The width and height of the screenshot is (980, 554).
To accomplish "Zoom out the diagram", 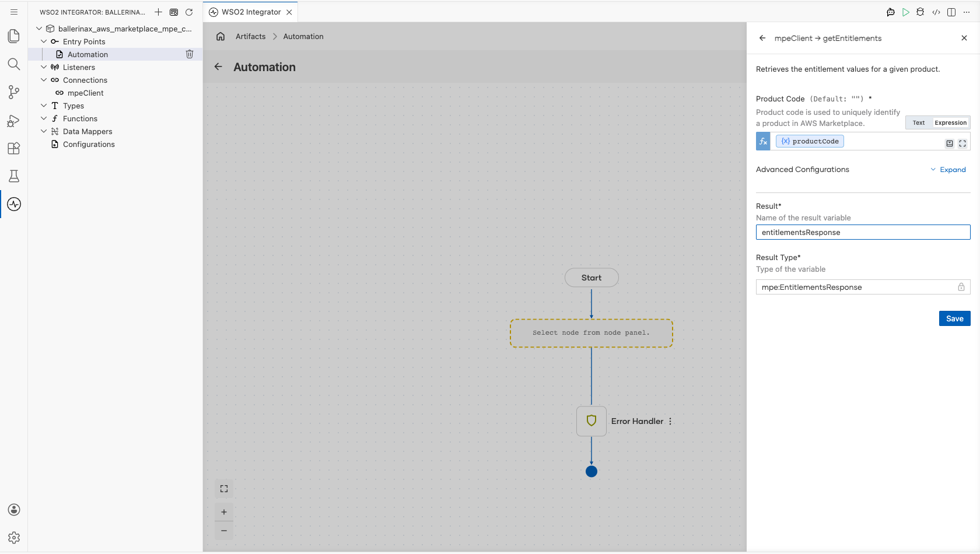I will tap(224, 531).
